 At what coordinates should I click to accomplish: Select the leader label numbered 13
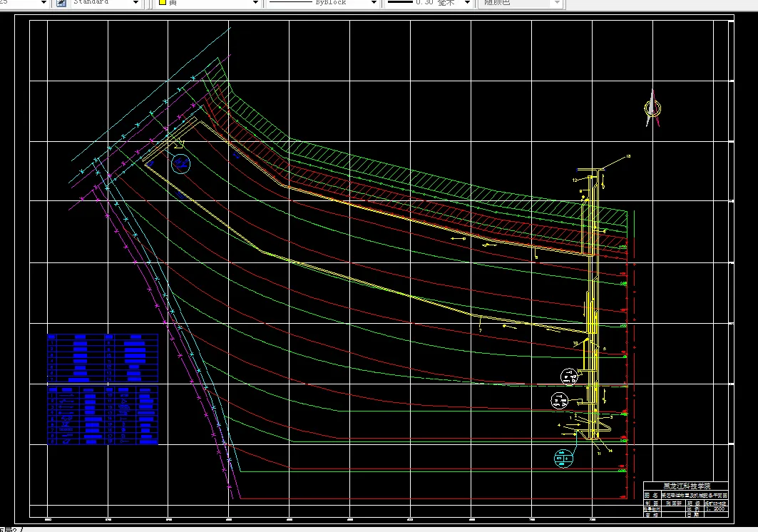pyautogui.click(x=628, y=156)
